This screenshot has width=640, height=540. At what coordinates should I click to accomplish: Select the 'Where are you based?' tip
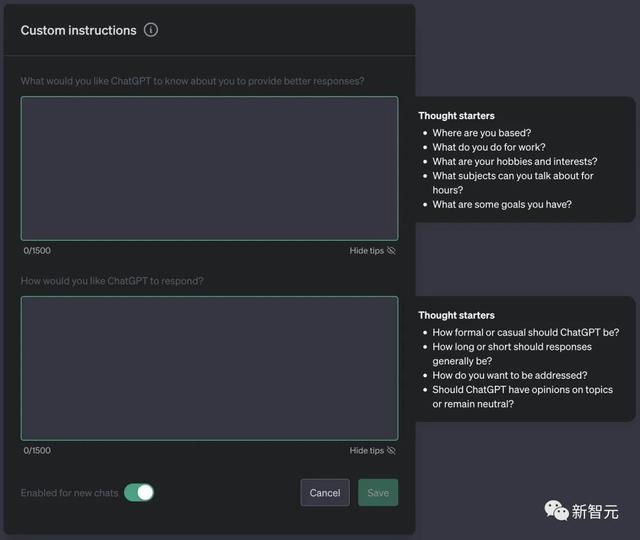pos(481,133)
